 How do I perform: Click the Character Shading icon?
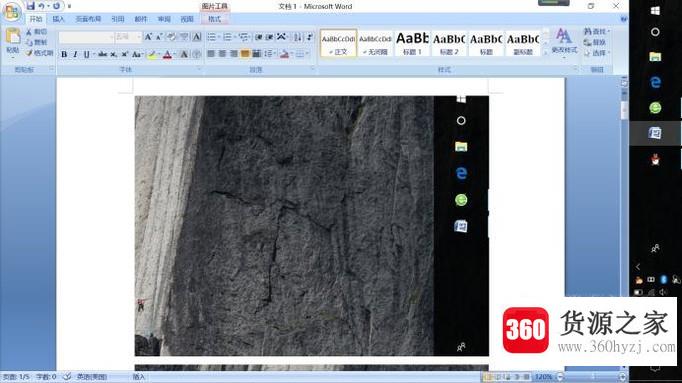coord(184,54)
